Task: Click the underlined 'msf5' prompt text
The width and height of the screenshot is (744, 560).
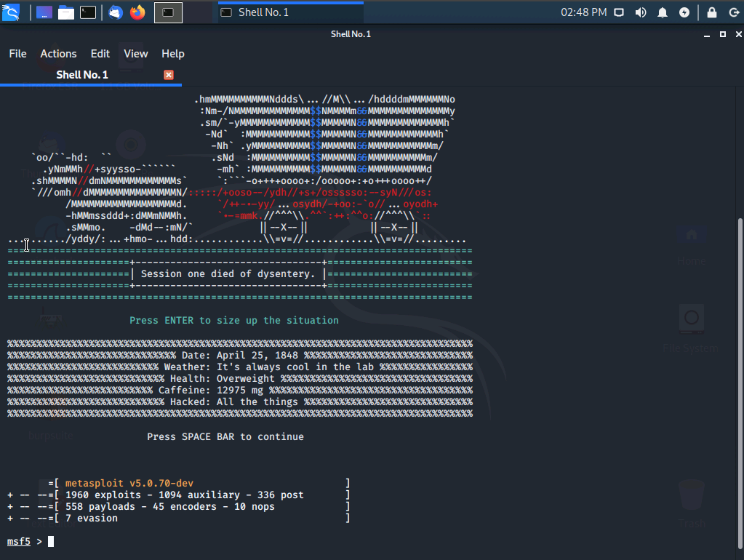Action: point(19,542)
